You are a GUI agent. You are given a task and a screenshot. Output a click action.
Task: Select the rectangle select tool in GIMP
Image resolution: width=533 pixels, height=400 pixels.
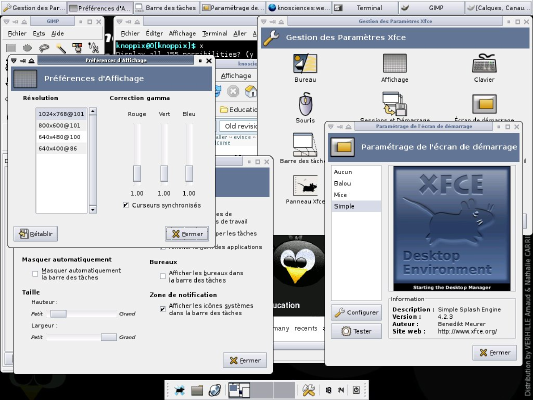(x=11, y=48)
